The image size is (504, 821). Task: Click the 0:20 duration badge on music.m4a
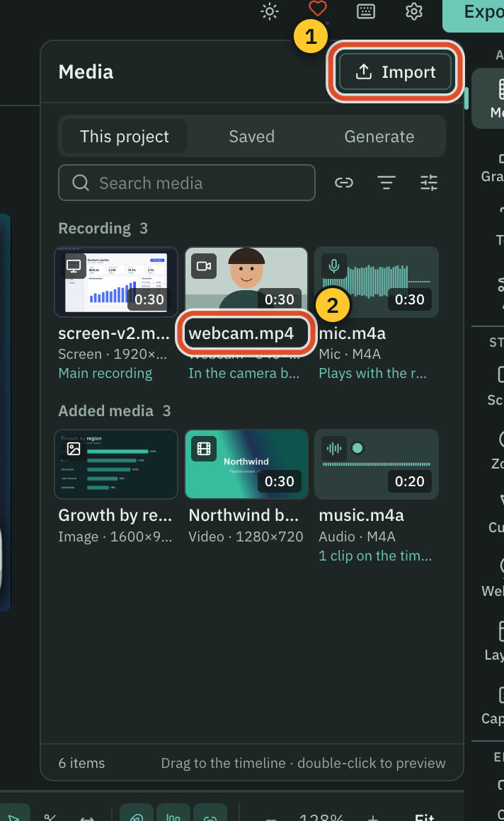coord(410,481)
